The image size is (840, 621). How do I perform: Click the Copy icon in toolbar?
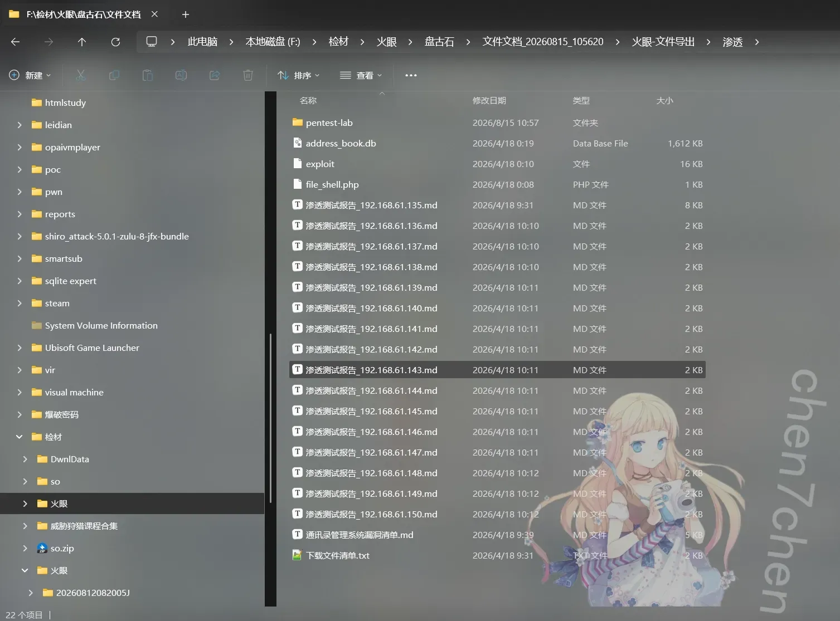(x=114, y=75)
